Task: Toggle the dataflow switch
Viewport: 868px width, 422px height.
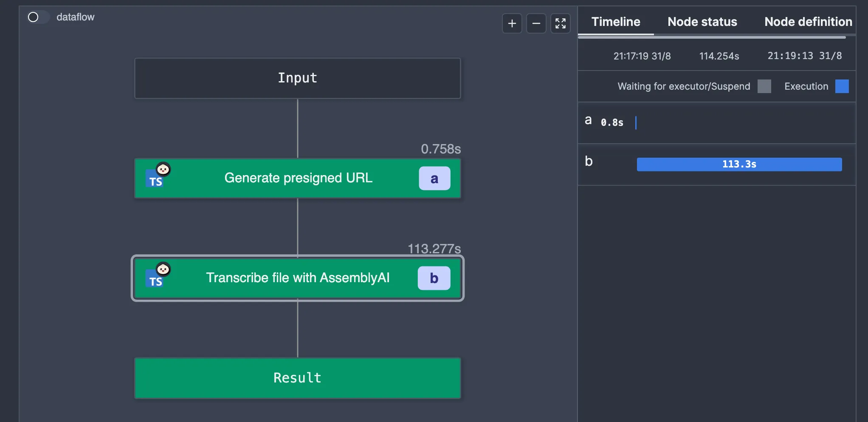Action: click(x=38, y=17)
